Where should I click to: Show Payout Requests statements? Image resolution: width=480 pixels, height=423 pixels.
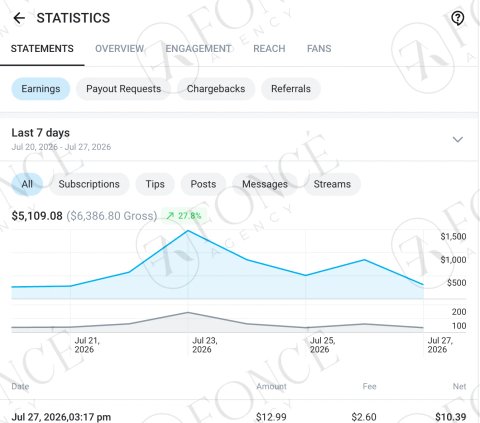[123, 89]
